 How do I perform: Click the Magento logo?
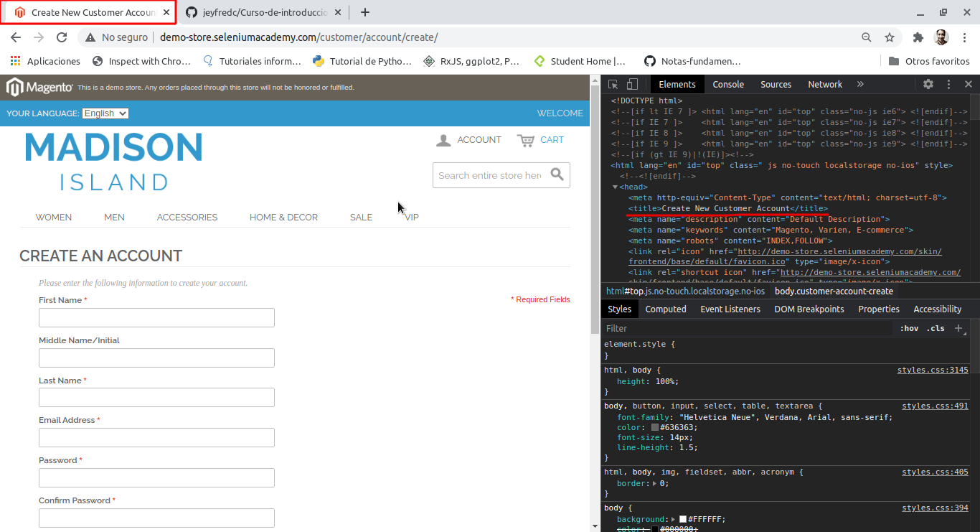pos(39,88)
